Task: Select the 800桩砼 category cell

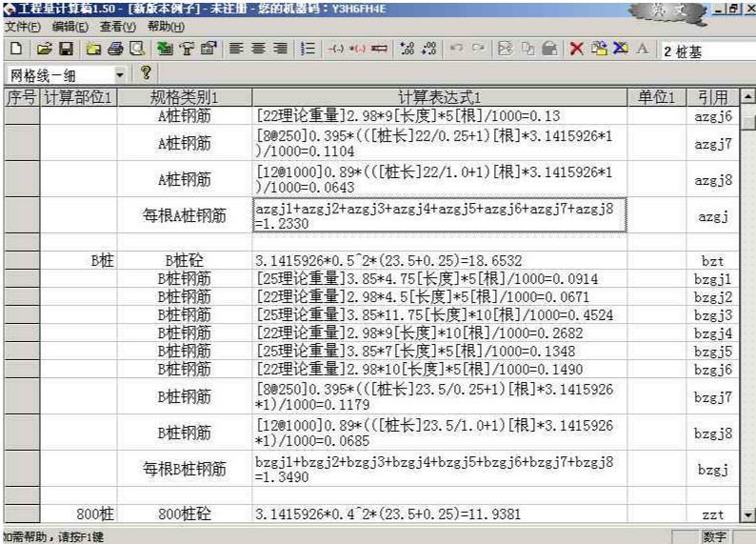Action: 184,514
